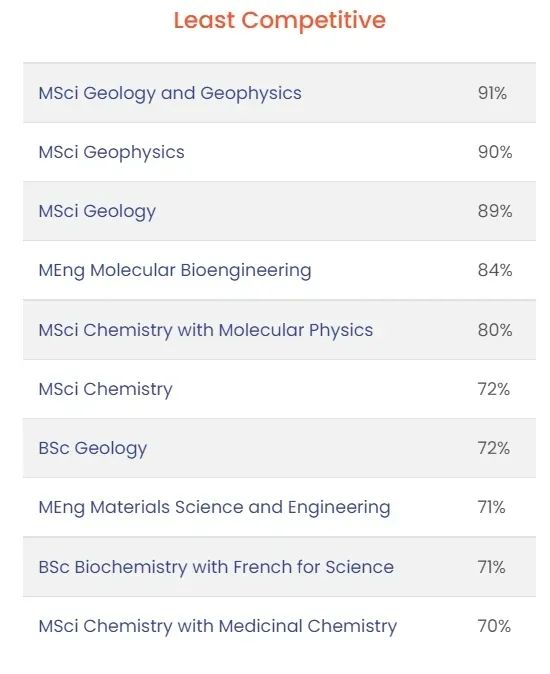The width and height of the screenshot is (550, 674).
Task: Click MEng Materials Science and Engineering
Action: [x=214, y=508]
